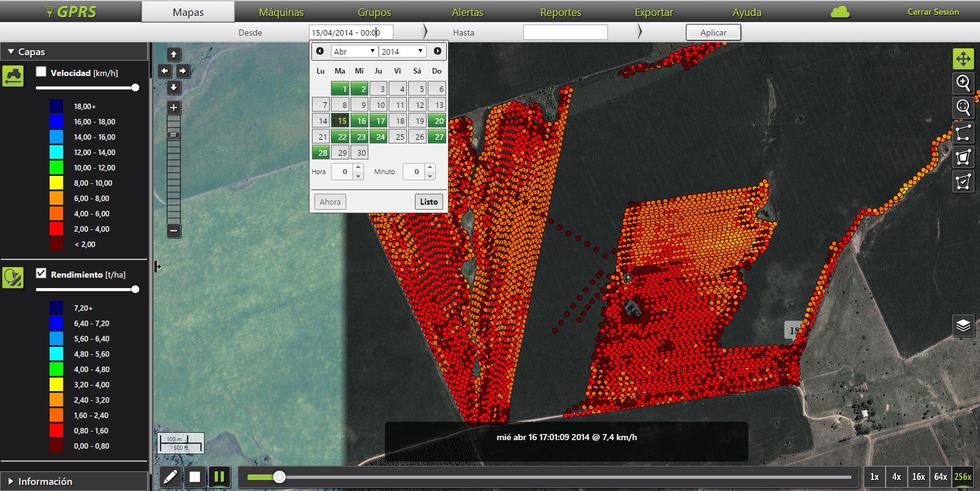Image resolution: width=980 pixels, height=491 pixels.
Task: Click the cloud icon in top bar
Action: 840,12
